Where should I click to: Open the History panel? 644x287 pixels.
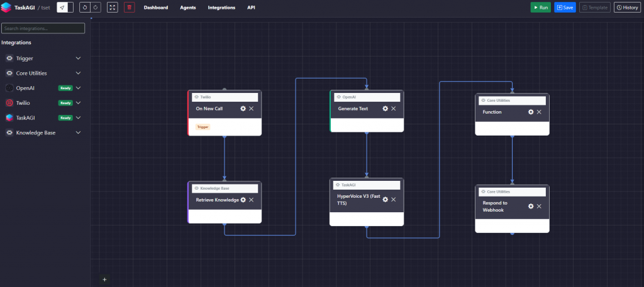[x=627, y=8]
